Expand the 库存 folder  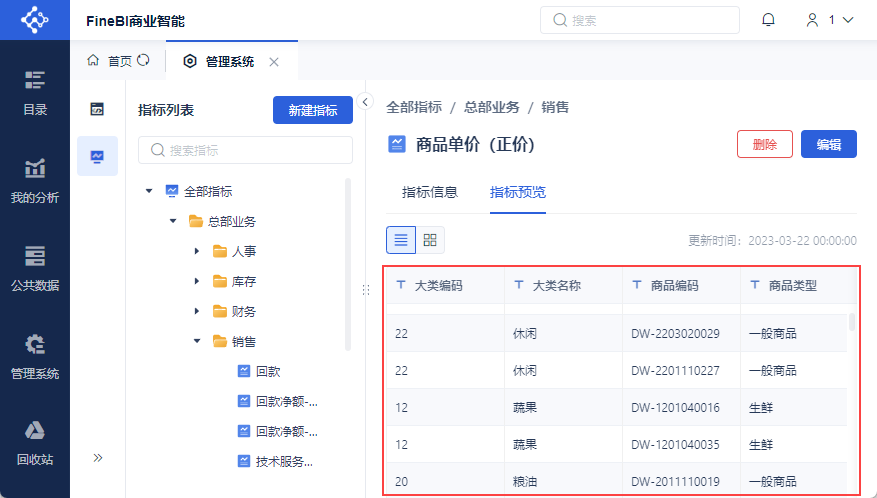coord(197,281)
